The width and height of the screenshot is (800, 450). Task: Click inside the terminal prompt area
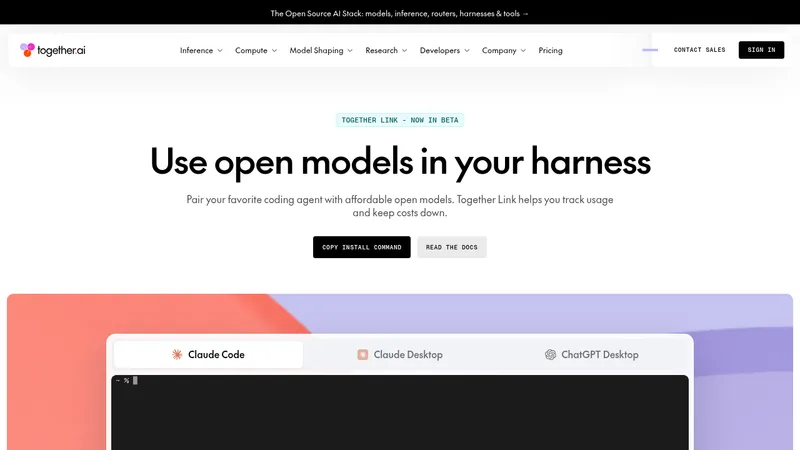[400, 412]
